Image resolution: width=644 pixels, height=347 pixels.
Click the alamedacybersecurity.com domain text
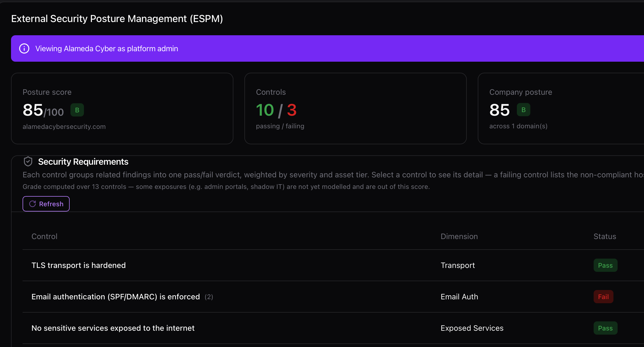tap(64, 126)
